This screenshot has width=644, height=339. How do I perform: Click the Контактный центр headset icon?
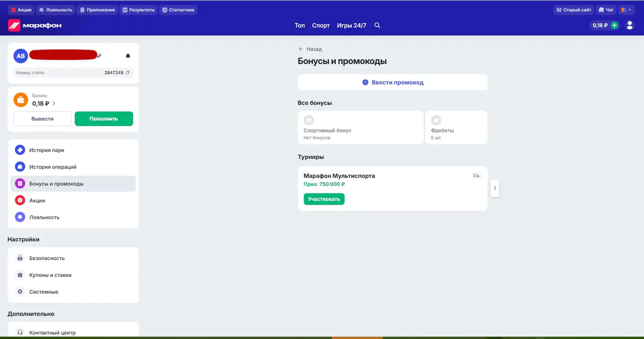point(20,333)
